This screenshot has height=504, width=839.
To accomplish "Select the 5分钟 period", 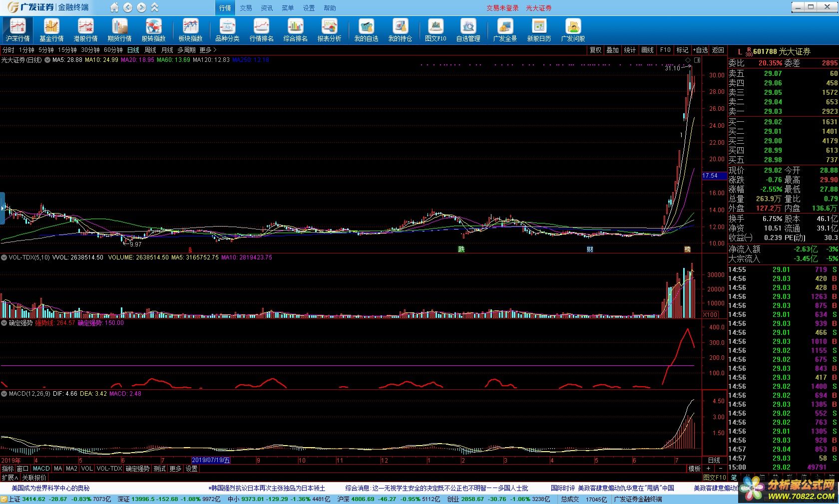I will [46, 50].
